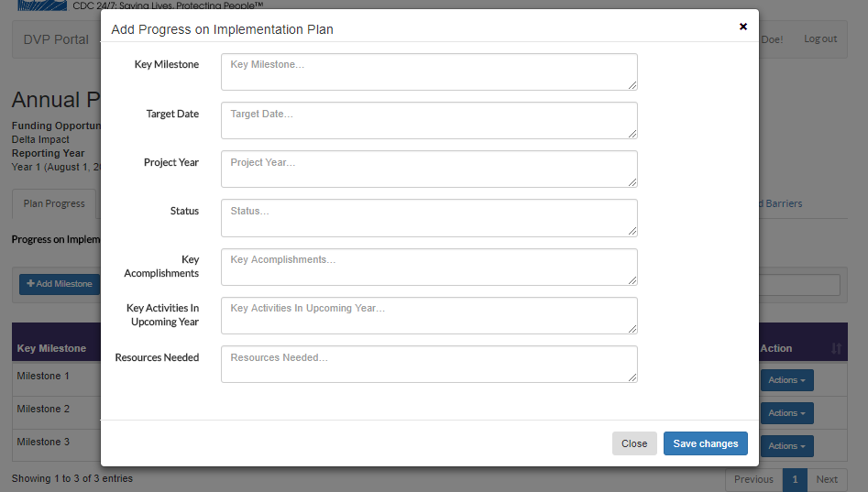Open Actions dropdown for Milestone 1
Viewport: 868px width, 492px height.
tap(786, 380)
